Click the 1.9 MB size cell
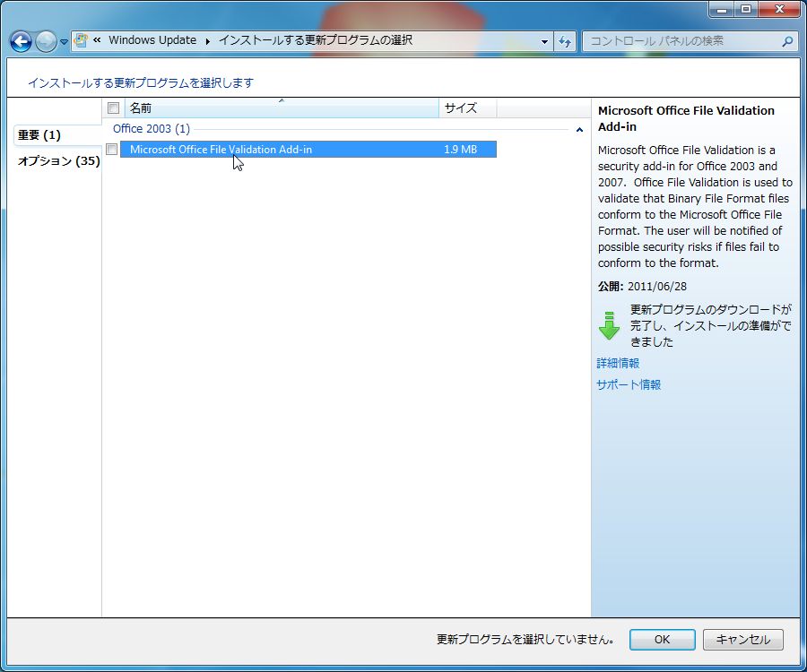807x672 pixels. coord(461,149)
